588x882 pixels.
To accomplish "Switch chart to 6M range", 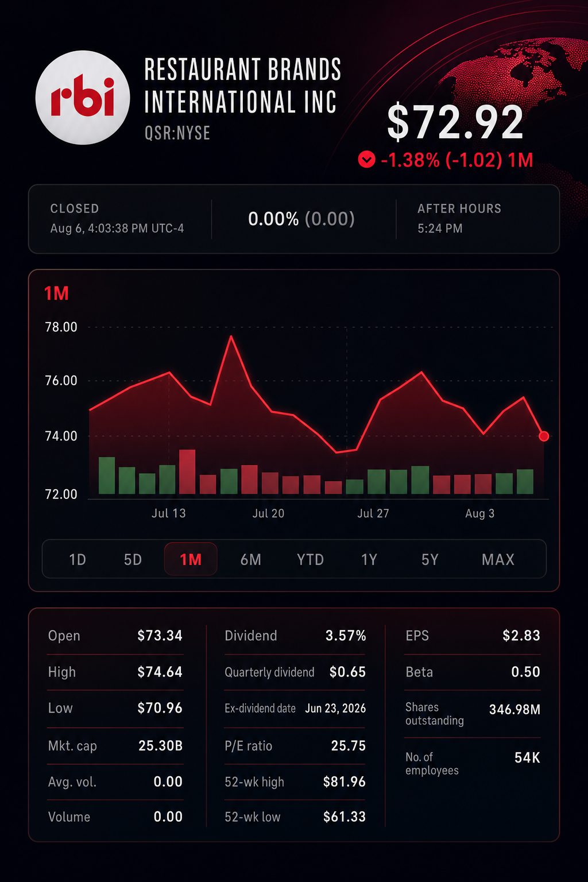I will 251,559.
